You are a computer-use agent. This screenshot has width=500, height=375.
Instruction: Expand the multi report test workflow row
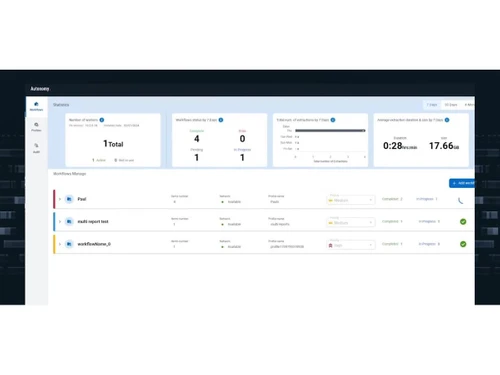click(60, 221)
